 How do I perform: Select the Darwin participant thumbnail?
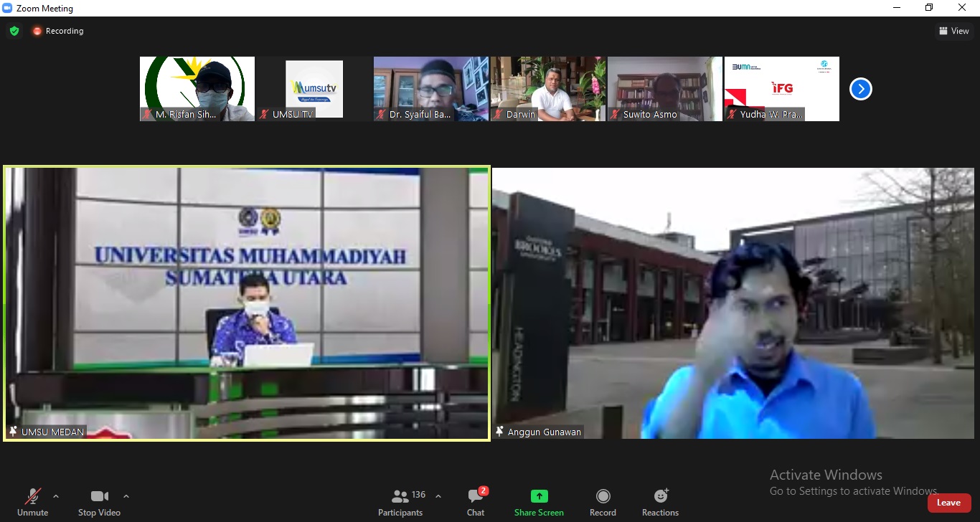coord(548,89)
